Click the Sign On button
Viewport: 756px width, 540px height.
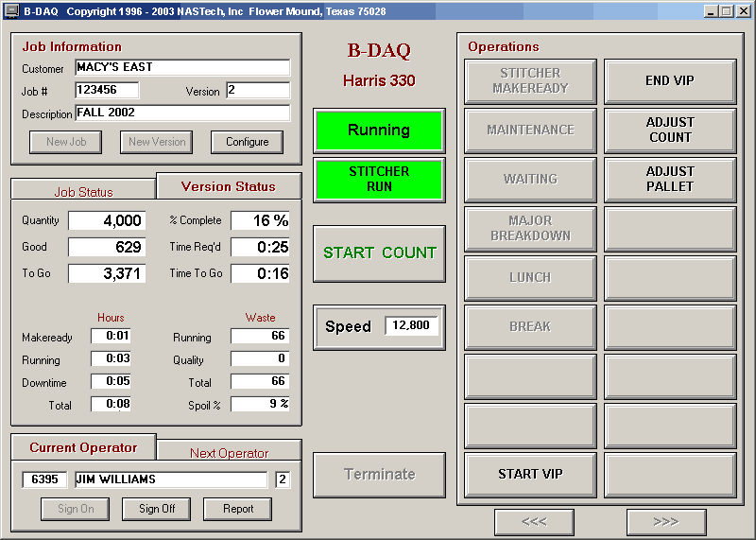tap(76, 509)
